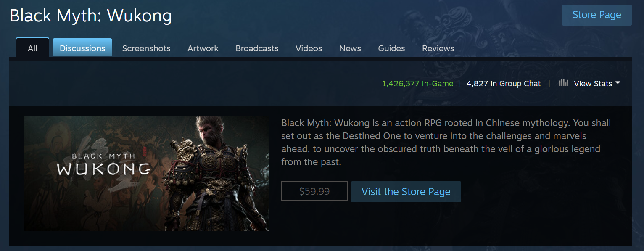Go to the Artwork tab
The height and width of the screenshot is (251, 644).
coord(203,48)
